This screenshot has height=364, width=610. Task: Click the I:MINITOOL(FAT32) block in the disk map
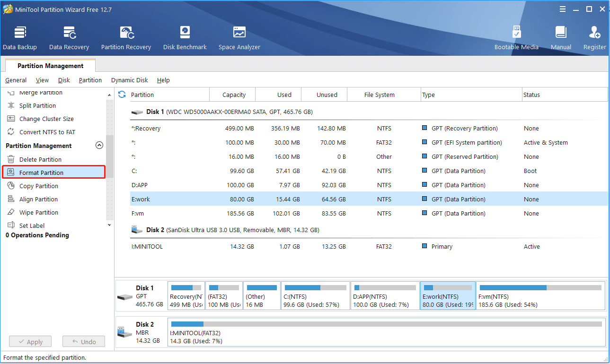[x=387, y=332]
